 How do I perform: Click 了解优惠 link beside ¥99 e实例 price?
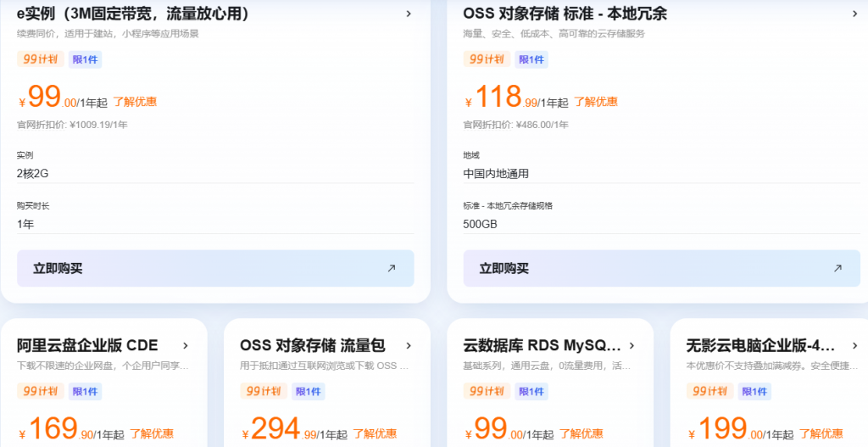pos(135,102)
